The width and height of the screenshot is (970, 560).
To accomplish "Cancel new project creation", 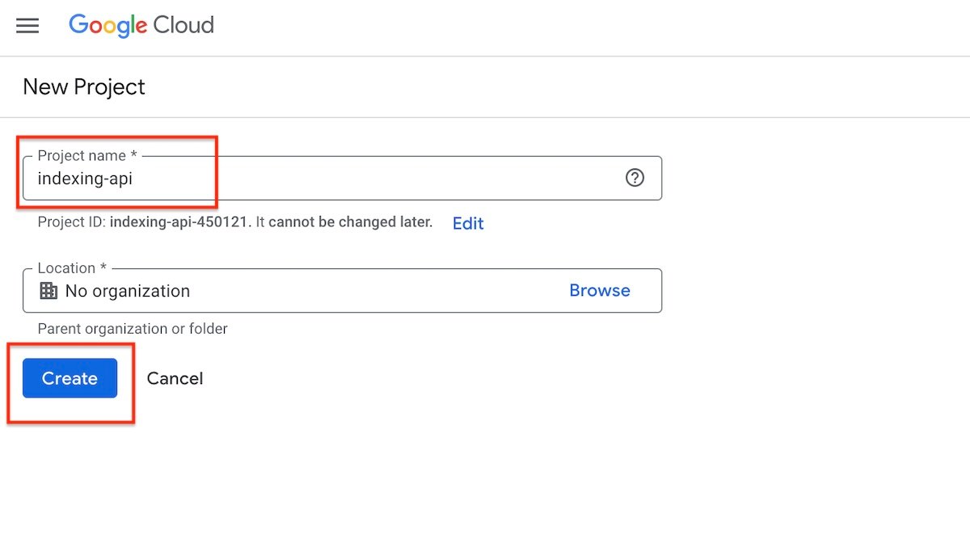I will (x=175, y=378).
